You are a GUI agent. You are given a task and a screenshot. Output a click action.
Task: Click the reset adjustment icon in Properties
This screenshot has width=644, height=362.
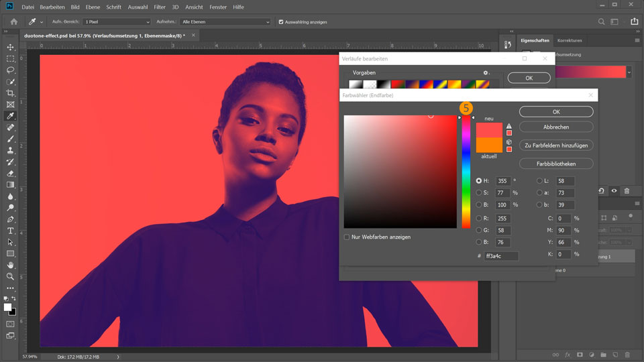(x=601, y=191)
